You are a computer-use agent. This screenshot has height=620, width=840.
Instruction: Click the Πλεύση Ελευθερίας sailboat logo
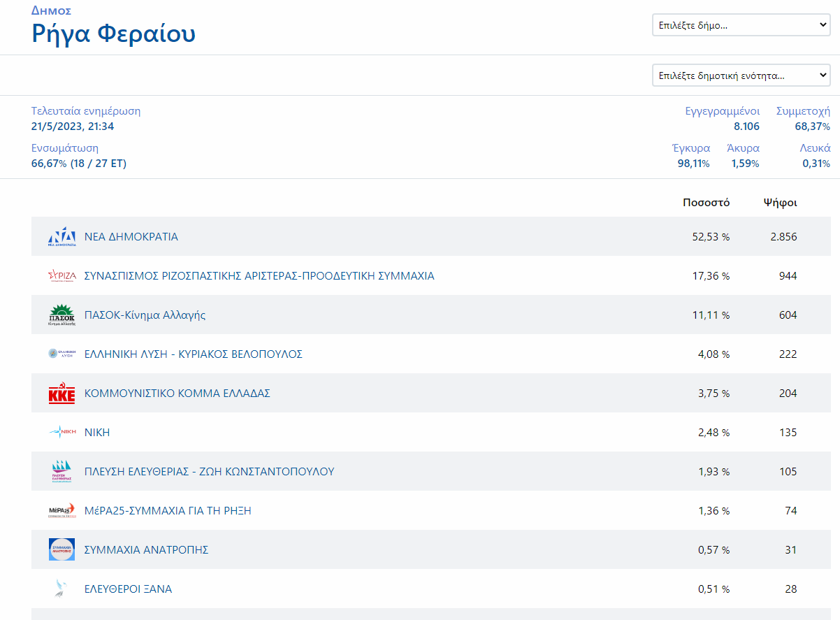point(61,472)
